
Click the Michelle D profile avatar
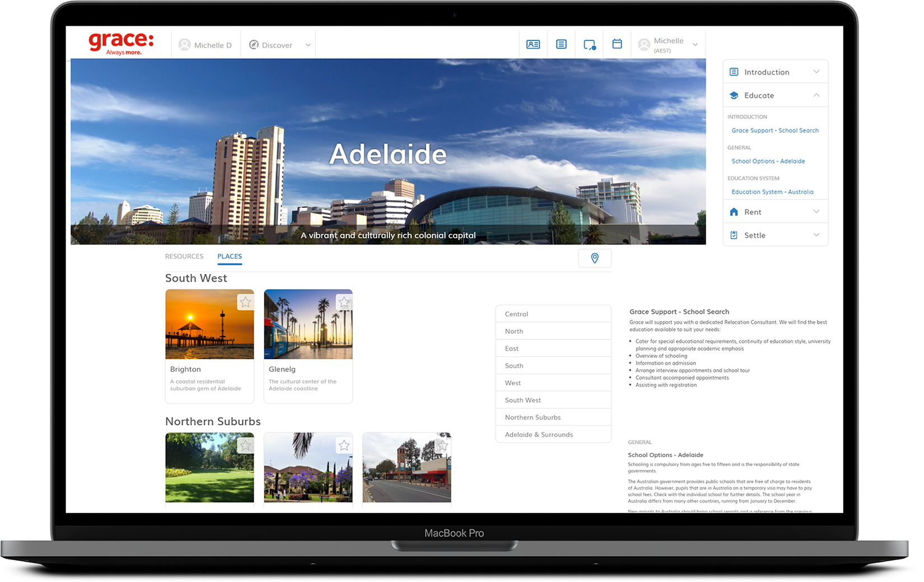(x=184, y=45)
